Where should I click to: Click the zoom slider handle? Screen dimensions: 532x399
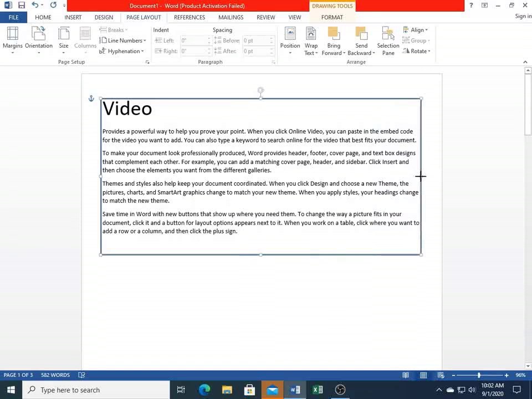[479, 375]
